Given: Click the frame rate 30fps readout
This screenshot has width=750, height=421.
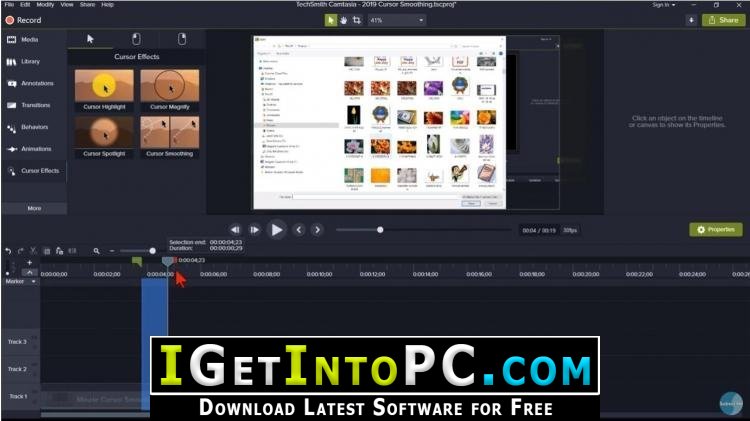Looking at the screenshot, I should [570, 231].
